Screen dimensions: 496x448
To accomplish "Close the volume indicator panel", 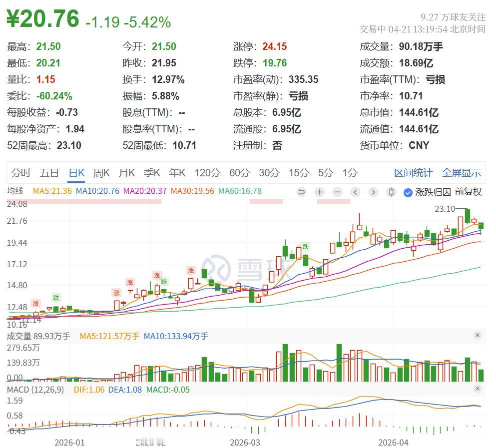I will [478, 335].
